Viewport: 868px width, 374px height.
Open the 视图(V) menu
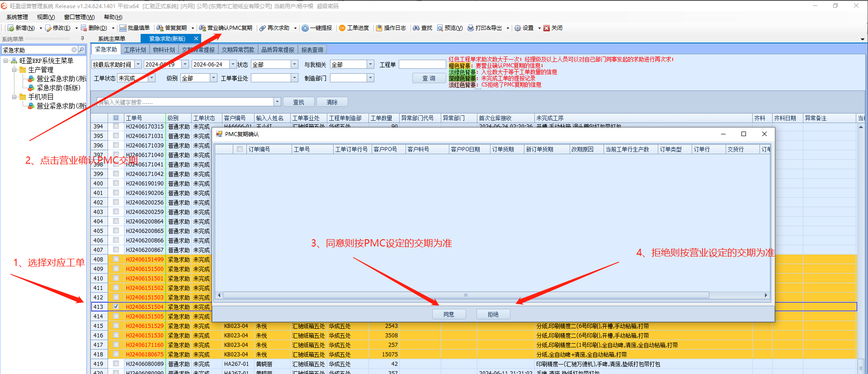pyautogui.click(x=46, y=17)
